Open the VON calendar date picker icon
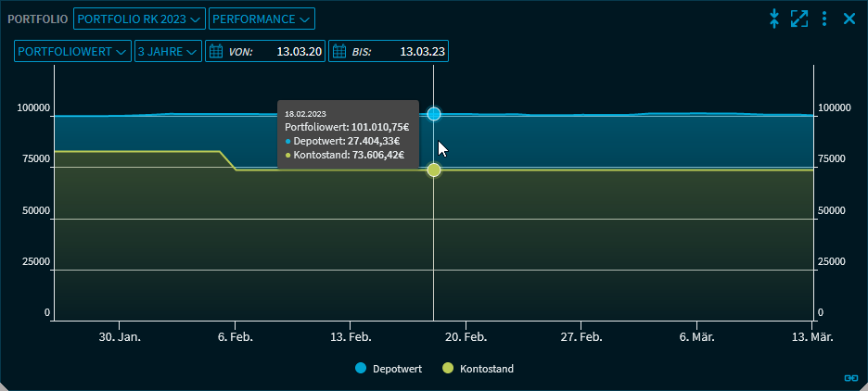This screenshot has width=868, height=391. coord(216,51)
